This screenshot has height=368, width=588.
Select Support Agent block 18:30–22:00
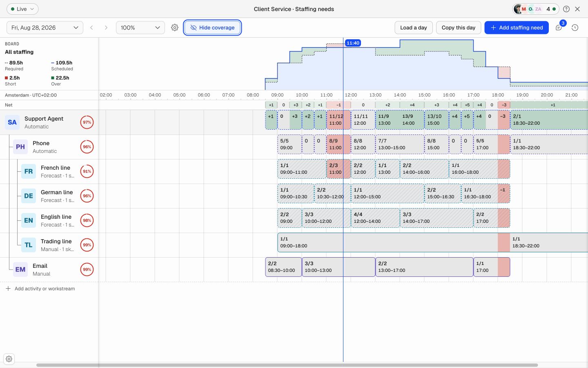pyautogui.click(x=549, y=120)
